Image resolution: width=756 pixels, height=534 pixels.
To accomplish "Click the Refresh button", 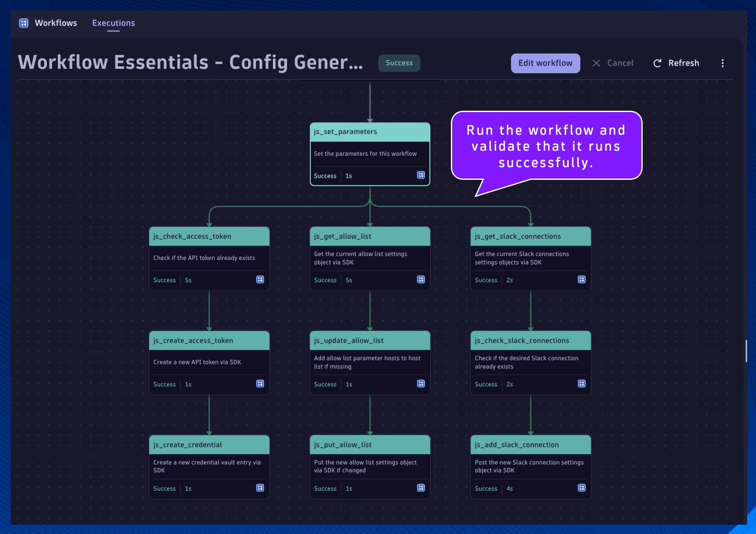I will (676, 63).
